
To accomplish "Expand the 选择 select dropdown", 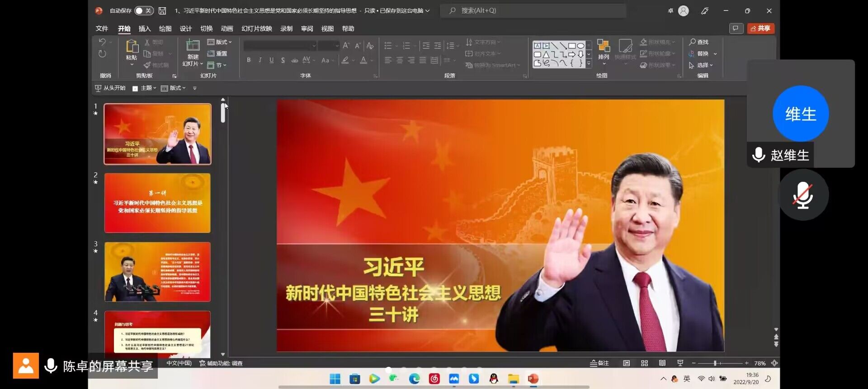I will pos(701,65).
